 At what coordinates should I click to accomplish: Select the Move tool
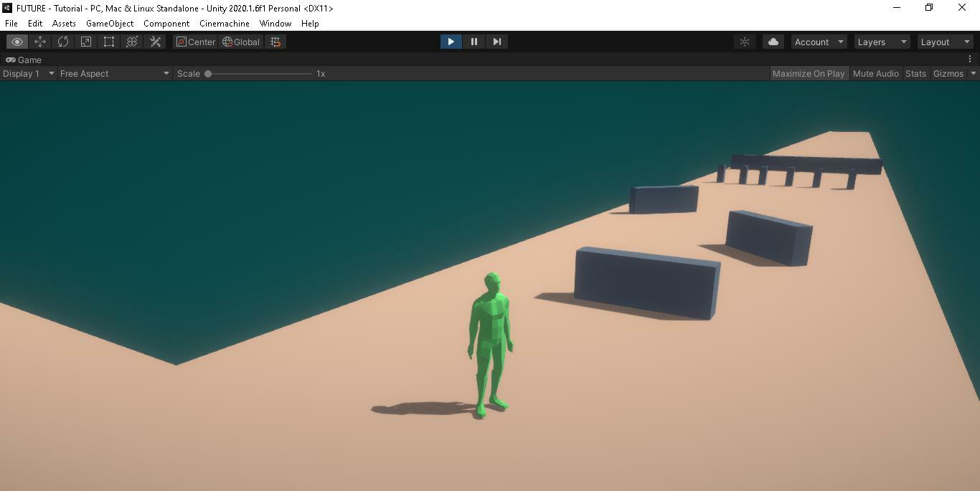tap(40, 42)
